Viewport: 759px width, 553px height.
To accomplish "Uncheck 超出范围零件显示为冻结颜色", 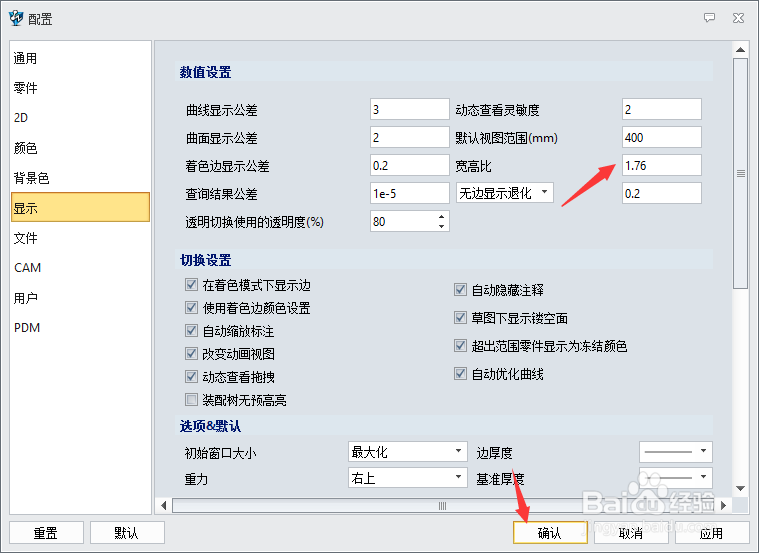I will point(460,346).
